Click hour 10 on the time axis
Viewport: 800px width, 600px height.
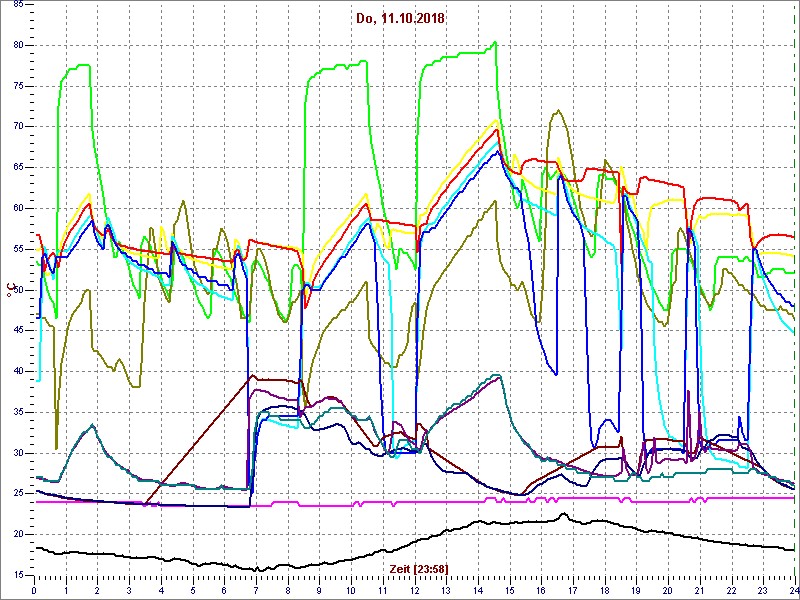pyautogui.click(x=351, y=588)
